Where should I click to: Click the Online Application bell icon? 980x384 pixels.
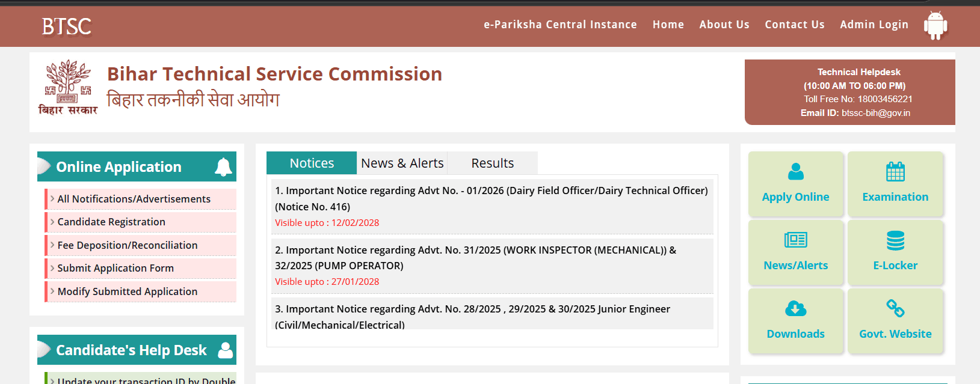(223, 167)
